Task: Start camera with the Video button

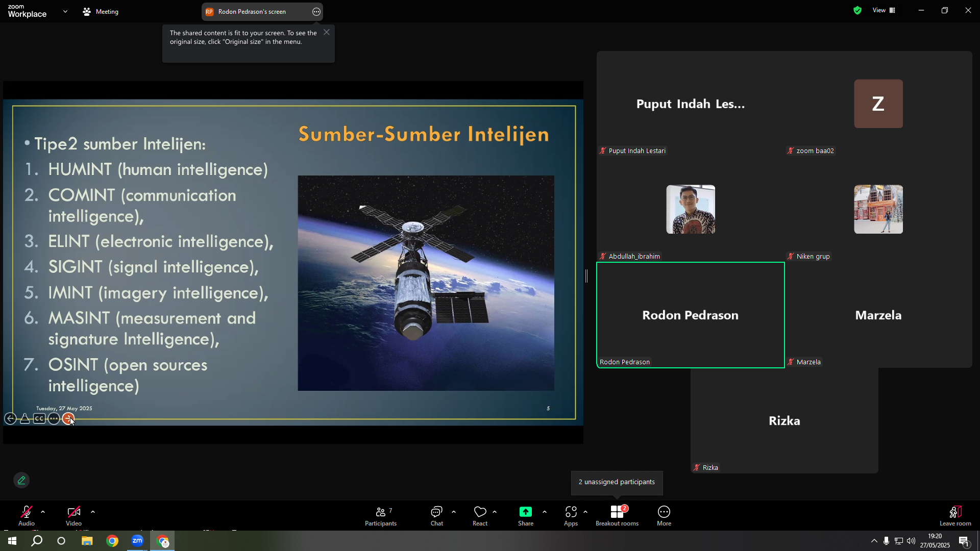Action: click(x=73, y=515)
